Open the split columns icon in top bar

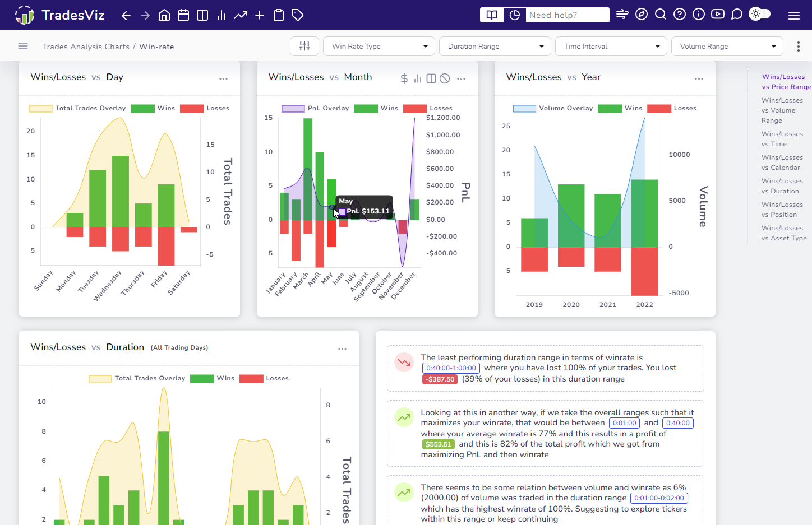[x=202, y=15]
